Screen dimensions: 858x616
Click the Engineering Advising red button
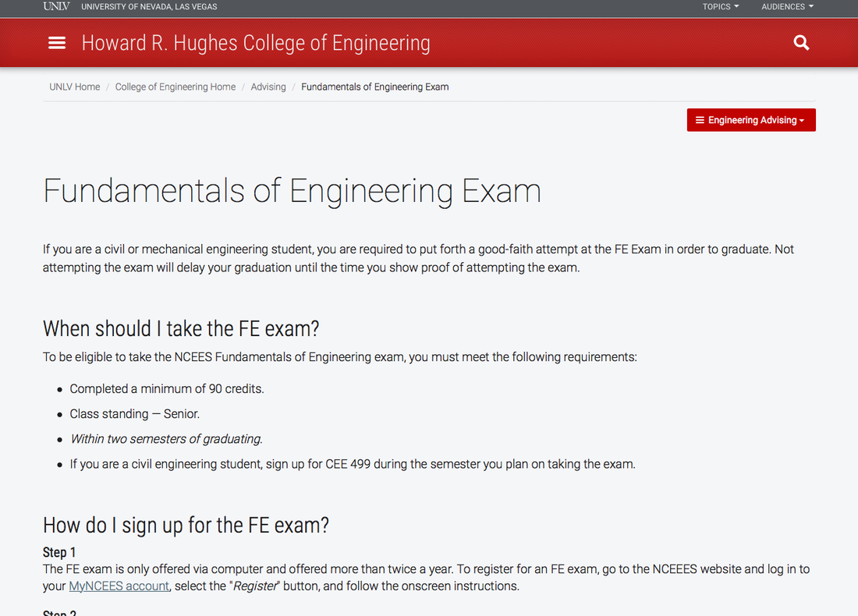(750, 119)
